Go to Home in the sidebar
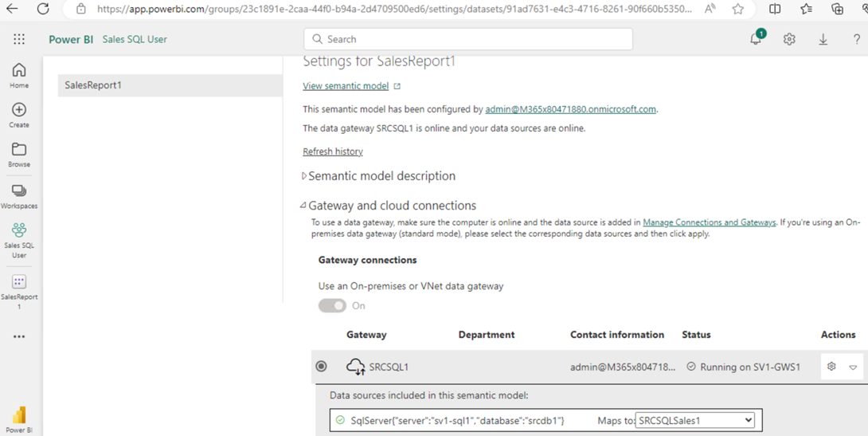 pyautogui.click(x=19, y=76)
